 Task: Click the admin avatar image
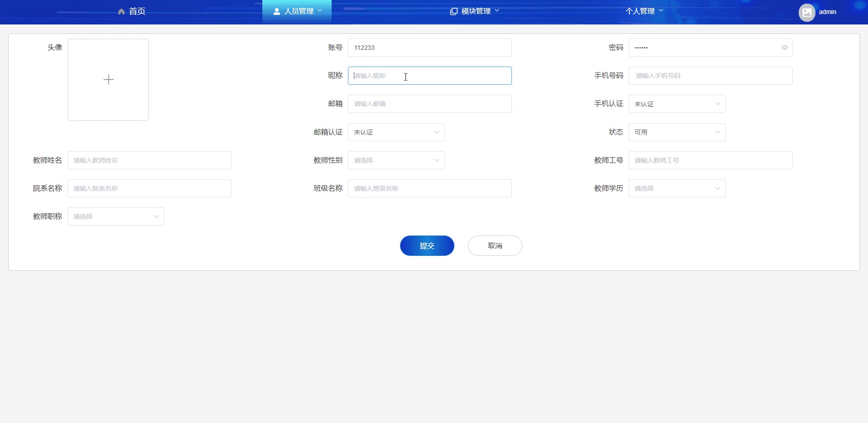pos(807,12)
